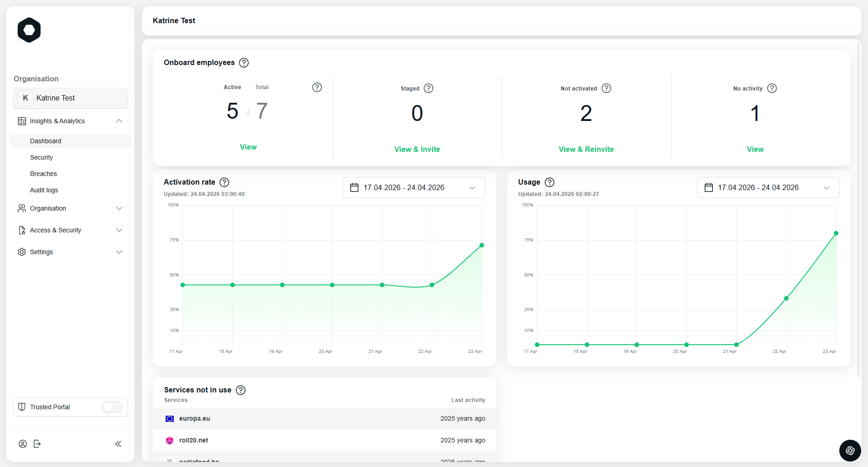Viewport: 868px width, 467px height.
Task: Expand the Access & Security menu
Action: [71, 230]
